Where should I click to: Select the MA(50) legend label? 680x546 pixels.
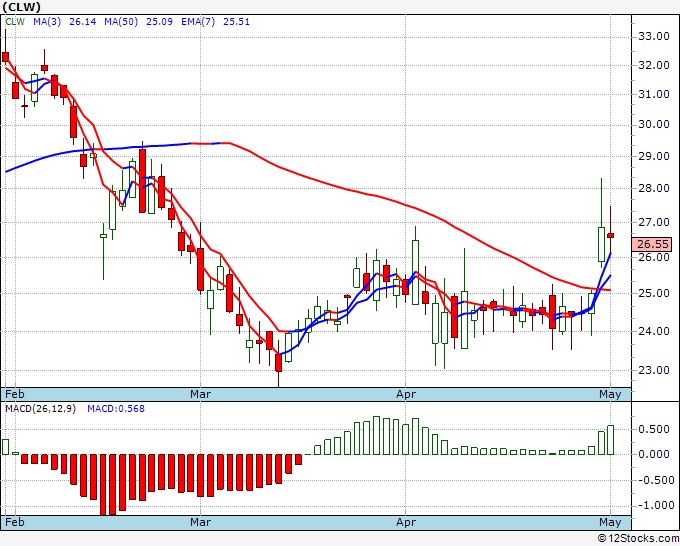[121, 22]
